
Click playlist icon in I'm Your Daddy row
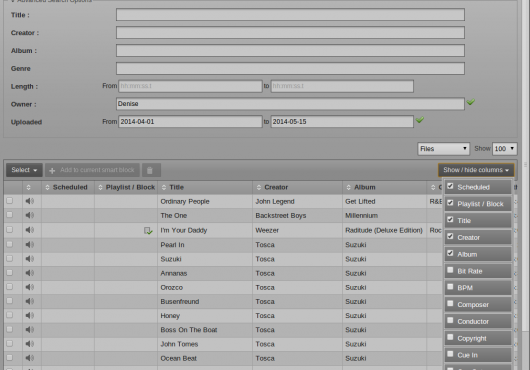click(x=148, y=231)
